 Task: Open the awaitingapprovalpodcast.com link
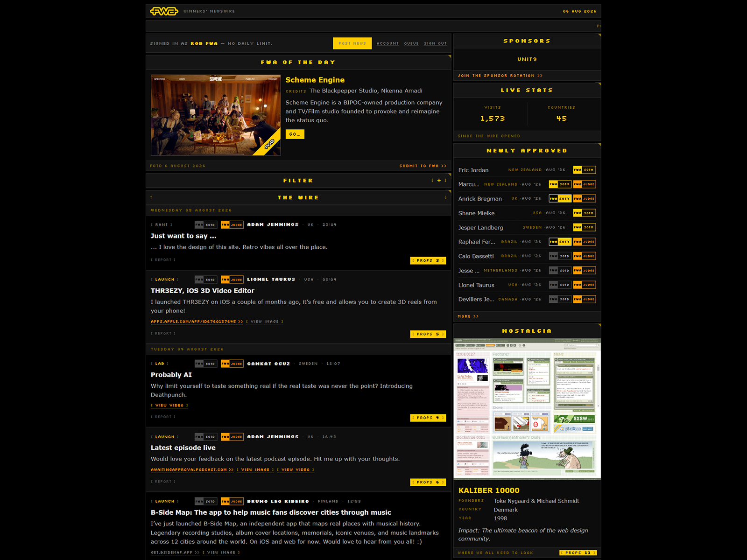point(192,470)
